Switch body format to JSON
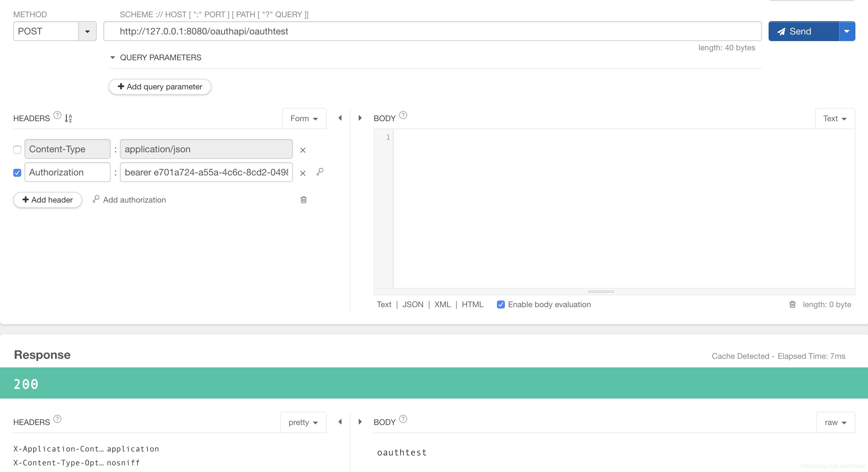 tap(412, 304)
